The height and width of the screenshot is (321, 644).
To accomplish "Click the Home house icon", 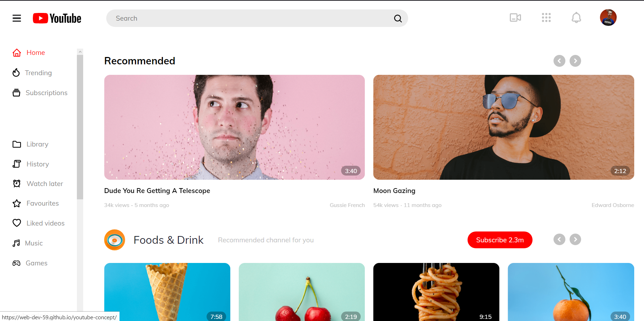I will (17, 52).
